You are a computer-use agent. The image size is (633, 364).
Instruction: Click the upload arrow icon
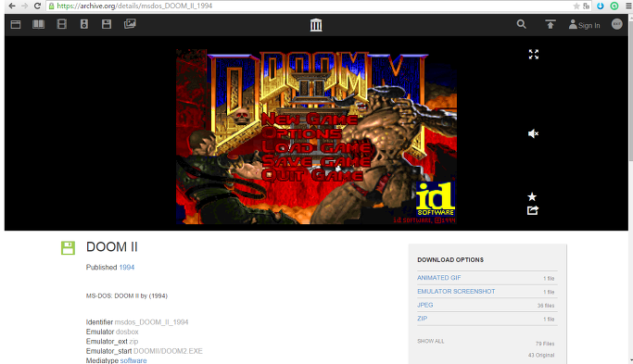tap(551, 25)
